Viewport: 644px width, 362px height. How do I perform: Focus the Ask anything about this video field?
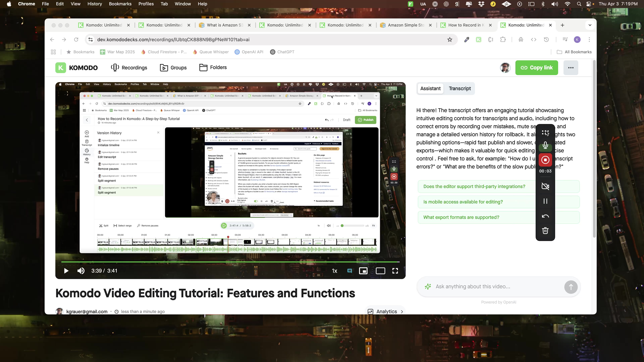click(497, 287)
